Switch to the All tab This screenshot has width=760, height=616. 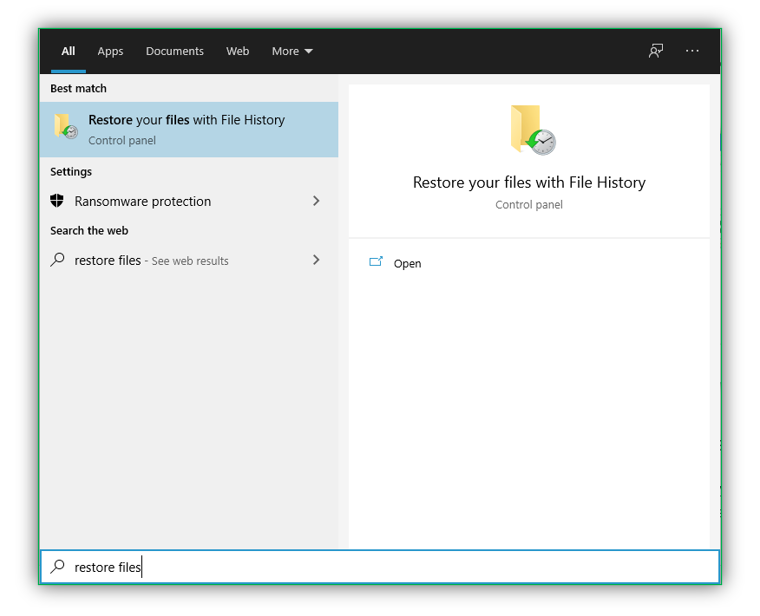point(68,51)
